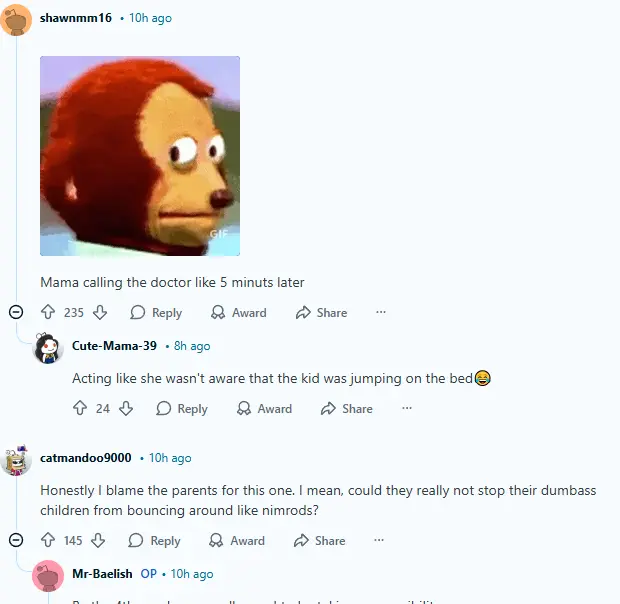
Task: Reply to catmandoo9000's comment
Action: point(154,540)
